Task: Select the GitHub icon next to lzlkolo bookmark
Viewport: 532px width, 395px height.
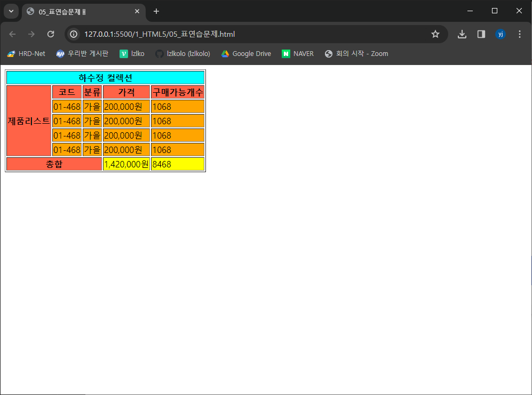Action: pyautogui.click(x=158, y=53)
